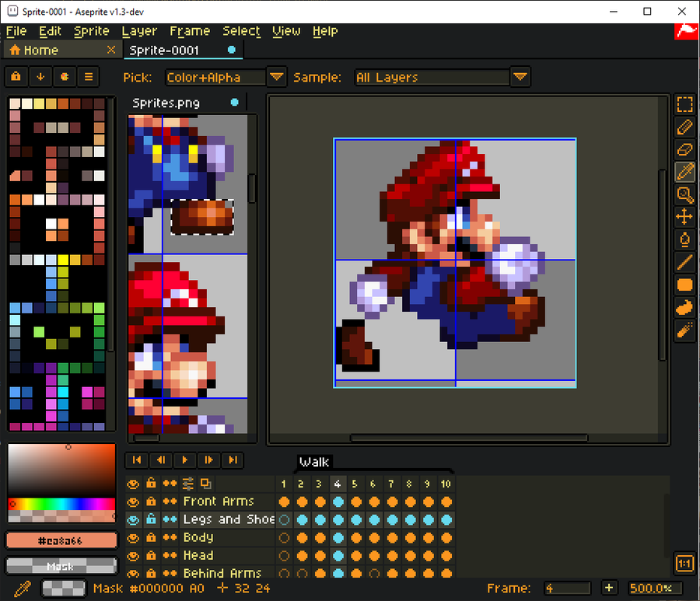
Task: Click the Frame number input field
Action: (x=567, y=588)
